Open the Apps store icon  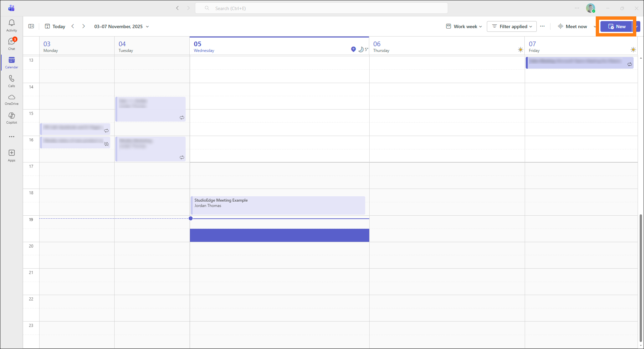pyautogui.click(x=11, y=155)
